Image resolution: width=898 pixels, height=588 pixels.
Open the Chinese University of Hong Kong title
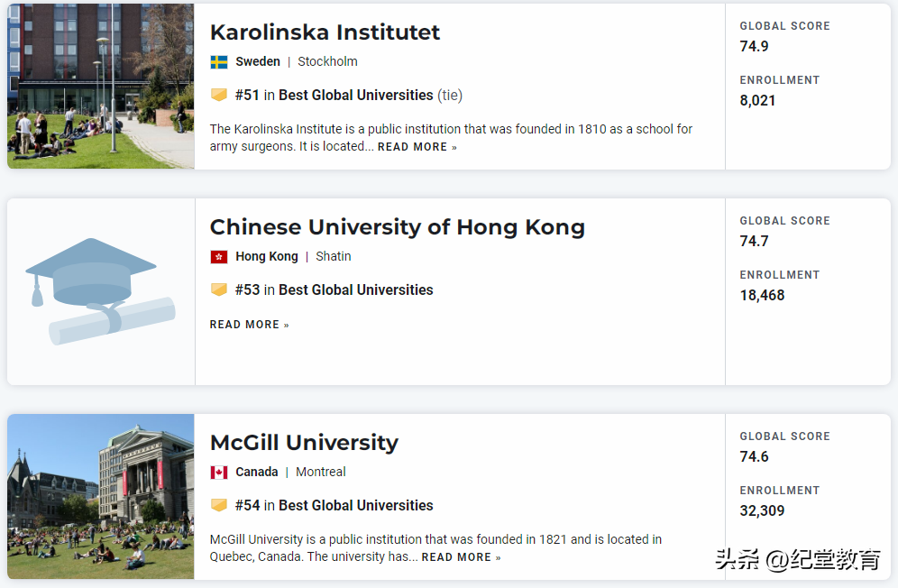click(x=397, y=227)
